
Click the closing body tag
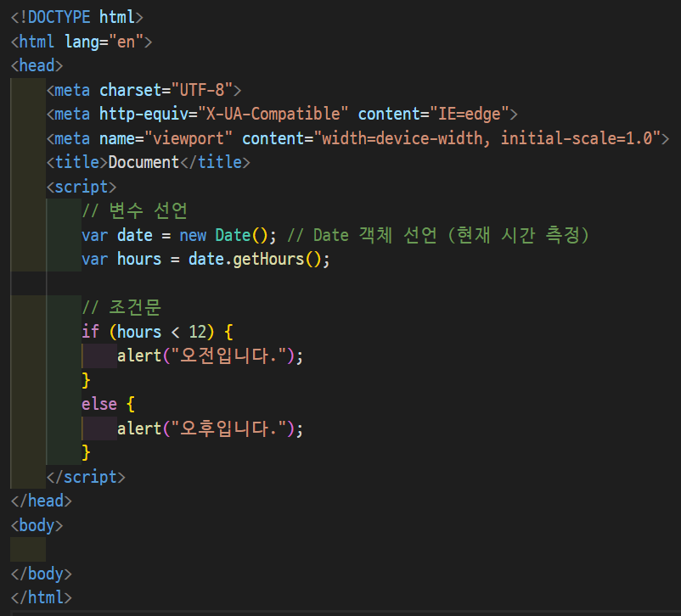tap(42, 574)
